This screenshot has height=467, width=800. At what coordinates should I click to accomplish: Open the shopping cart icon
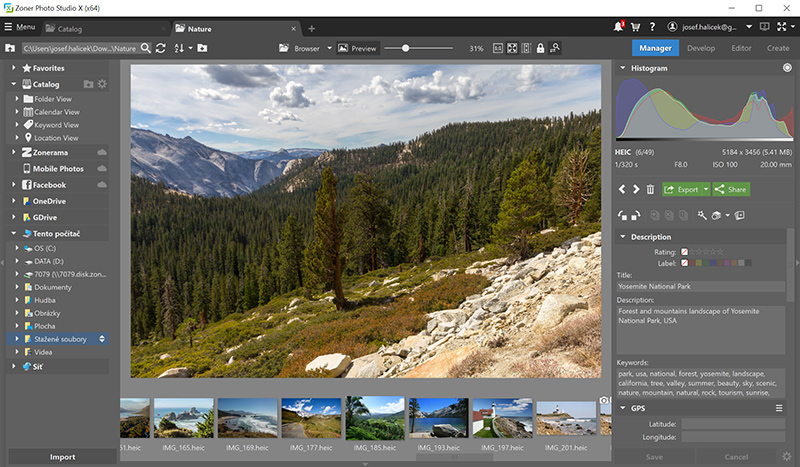click(x=637, y=28)
